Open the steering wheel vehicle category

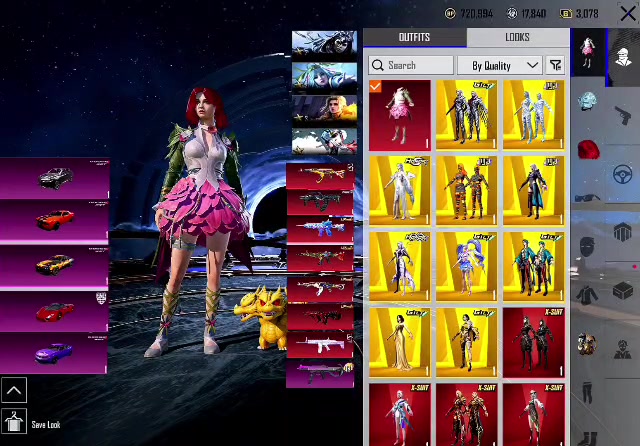point(622,174)
